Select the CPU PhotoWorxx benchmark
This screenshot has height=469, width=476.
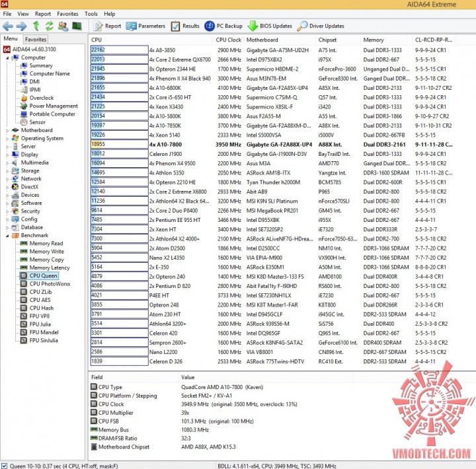(50, 284)
